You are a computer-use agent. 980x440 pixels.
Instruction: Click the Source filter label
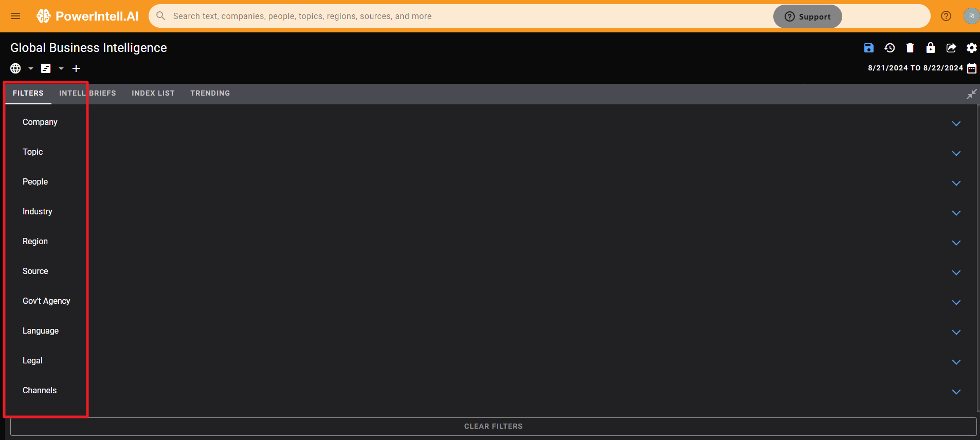click(35, 271)
